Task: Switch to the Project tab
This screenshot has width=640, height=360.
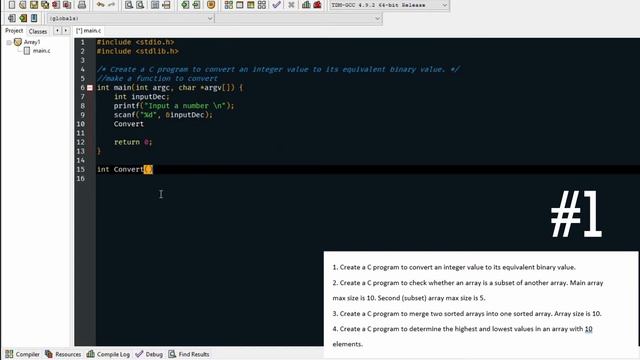Action: coord(14,31)
